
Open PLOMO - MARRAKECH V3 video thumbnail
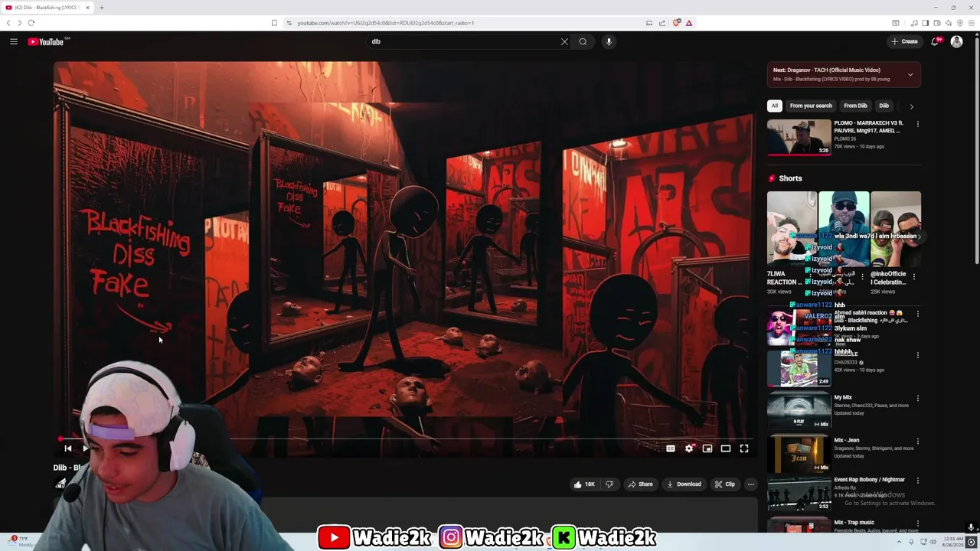tap(799, 137)
